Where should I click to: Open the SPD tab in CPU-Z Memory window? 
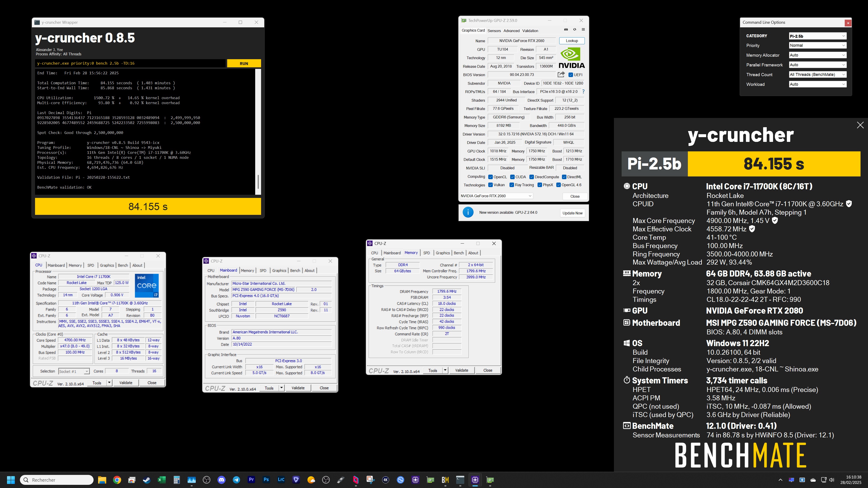[x=427, y=253]
